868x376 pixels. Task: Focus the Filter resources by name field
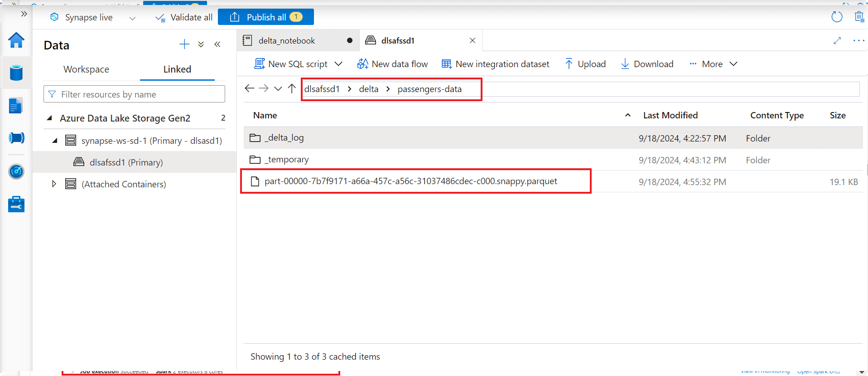[135, 94]
